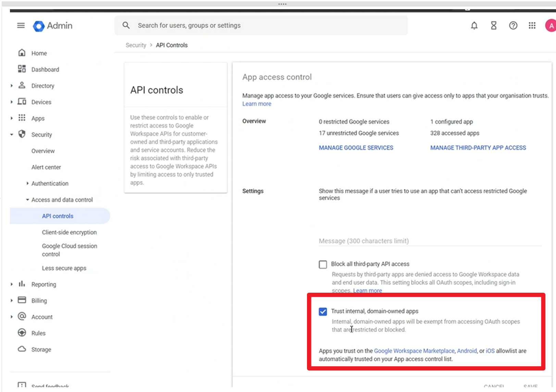Click the Security breadcrumb link
Screen dimensions: 556x392
pyautogui.click(x=136, y=45)
